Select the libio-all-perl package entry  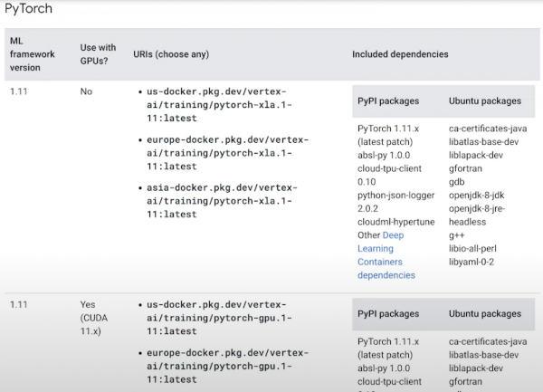click(472, 249)
